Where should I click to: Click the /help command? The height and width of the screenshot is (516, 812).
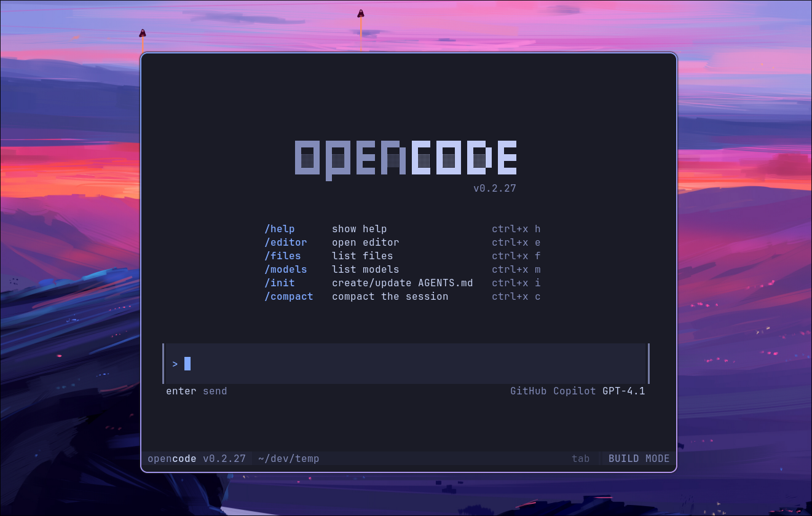click(280, 229)
